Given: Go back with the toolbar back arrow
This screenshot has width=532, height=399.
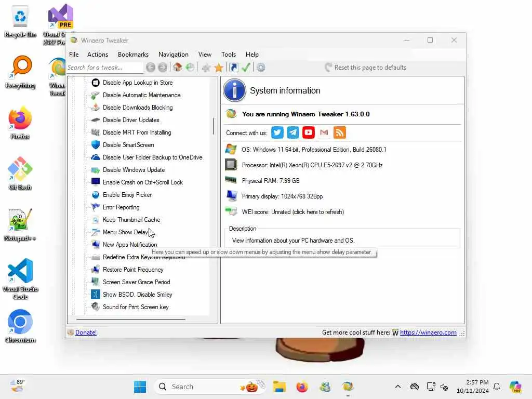Looking at the screenshot, I should [151, 68].
